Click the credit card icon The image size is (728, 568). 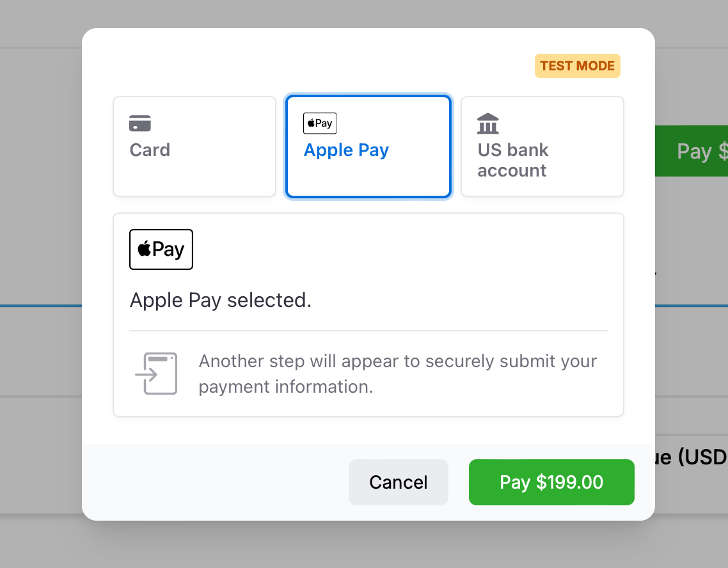click(140, 123)
